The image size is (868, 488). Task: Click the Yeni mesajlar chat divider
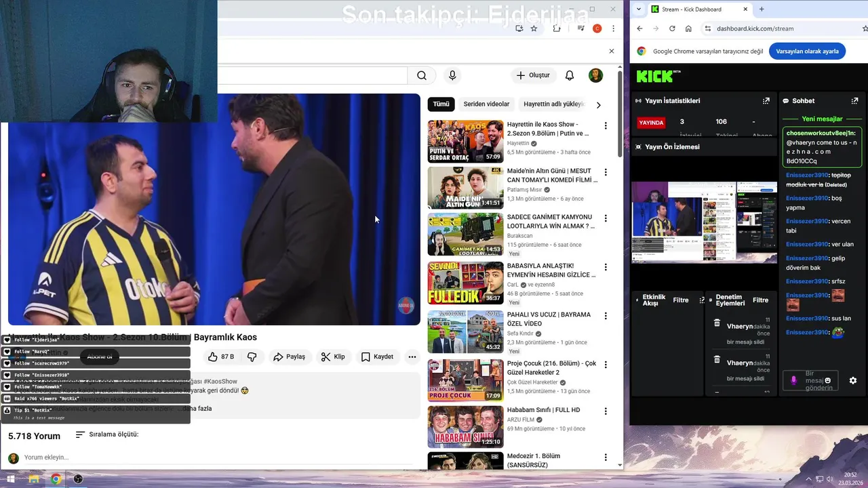pos(822,119)
